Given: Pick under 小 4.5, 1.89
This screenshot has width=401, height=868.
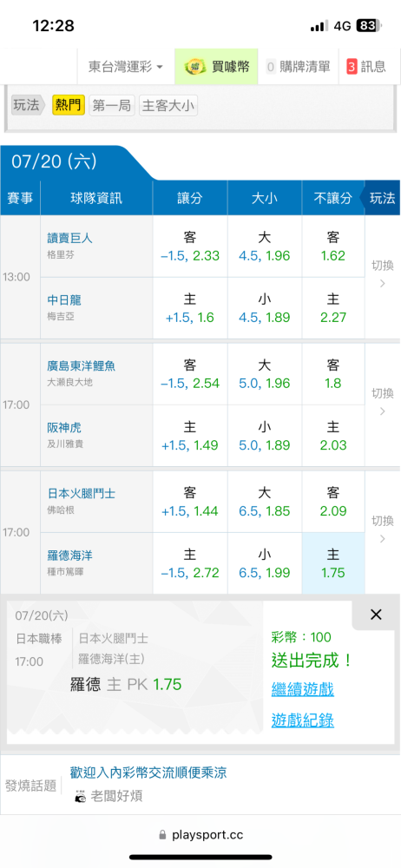Looking at the screenshot, I should [265, 308].
